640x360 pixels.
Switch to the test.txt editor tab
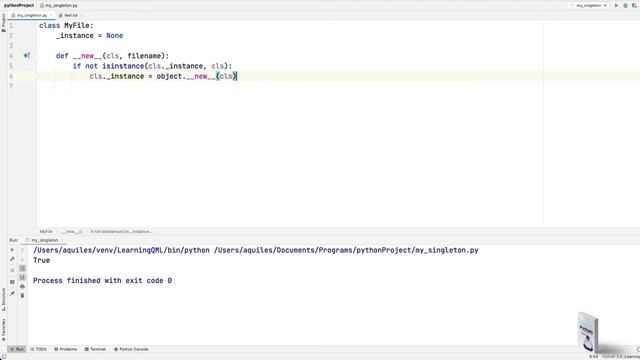[x=71, y=15]
